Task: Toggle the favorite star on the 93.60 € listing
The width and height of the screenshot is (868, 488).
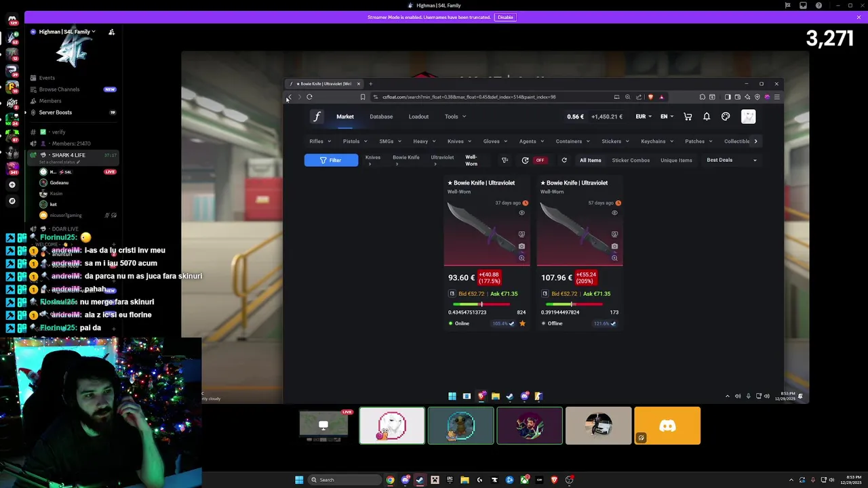Action: pyautogui.click(x=522, y=323)
